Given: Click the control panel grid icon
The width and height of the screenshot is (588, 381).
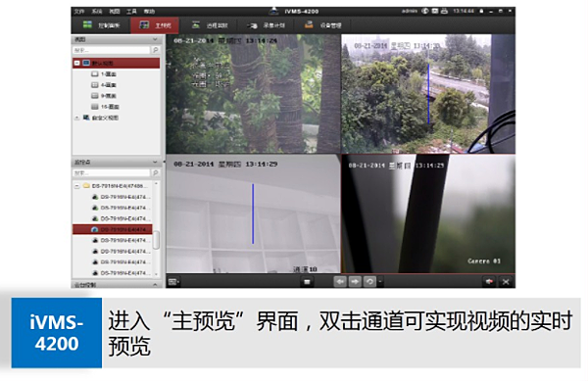Looking at the screenshot, I should pos(87,24).
